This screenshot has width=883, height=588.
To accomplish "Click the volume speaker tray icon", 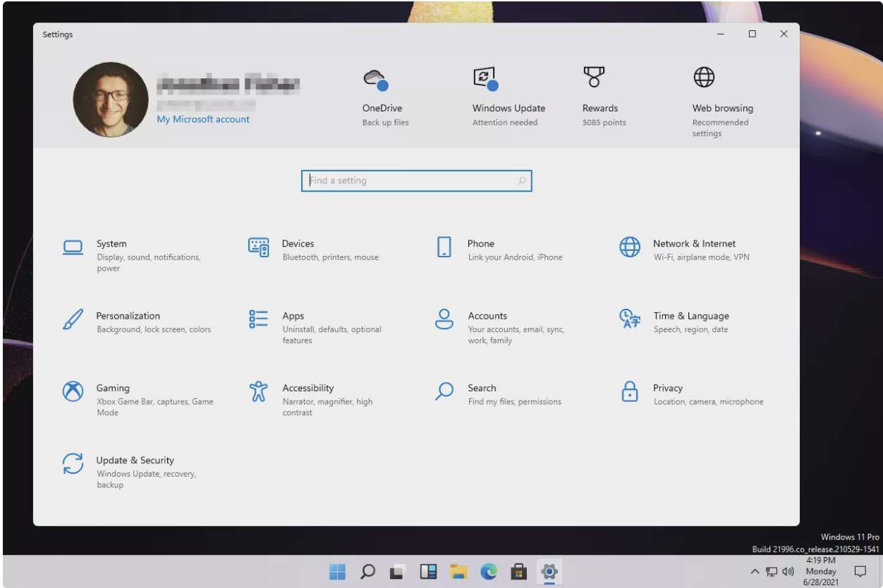I will (788, 571).
